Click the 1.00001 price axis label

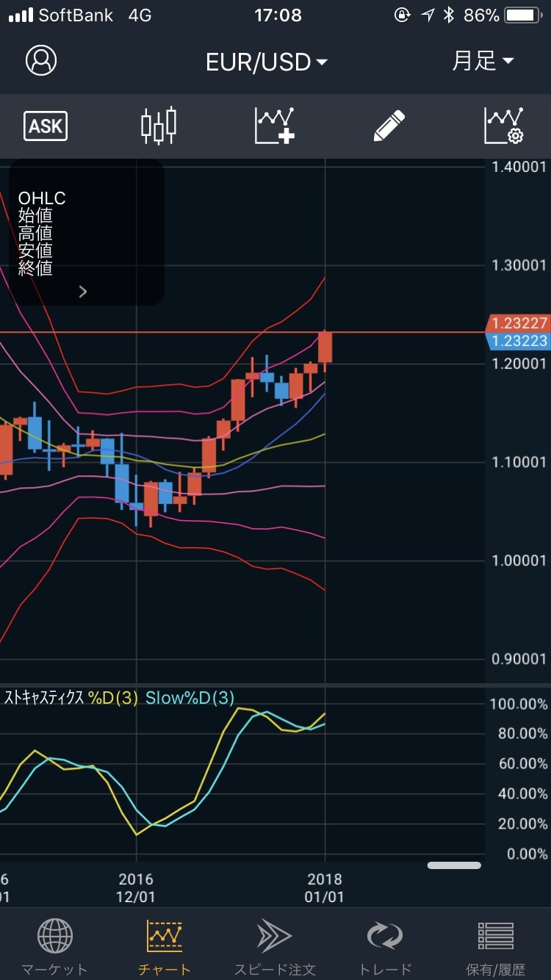point(519,561)
